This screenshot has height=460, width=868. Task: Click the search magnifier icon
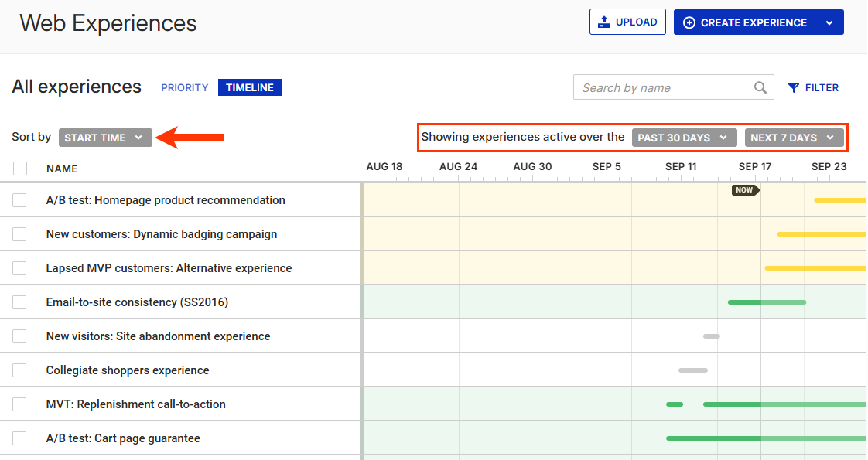click(x=760, y=87)
